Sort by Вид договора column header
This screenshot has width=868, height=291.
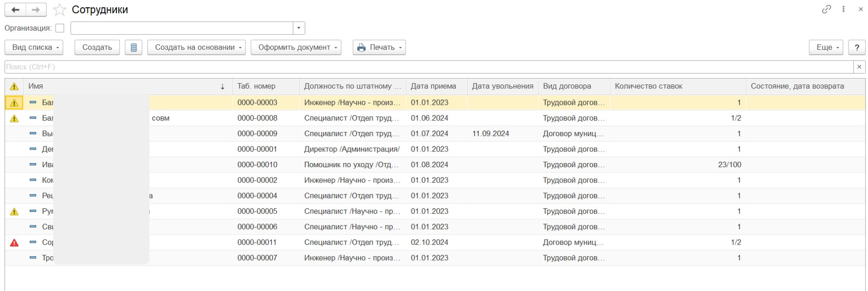(x=574, y=86)
